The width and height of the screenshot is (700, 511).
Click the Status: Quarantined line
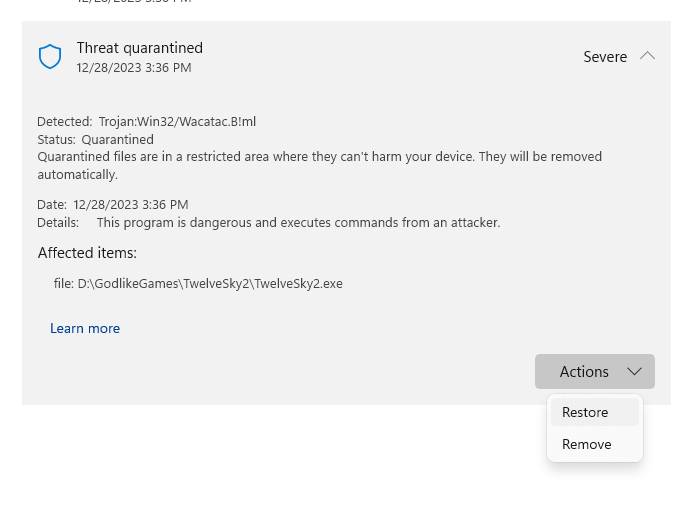96,140
